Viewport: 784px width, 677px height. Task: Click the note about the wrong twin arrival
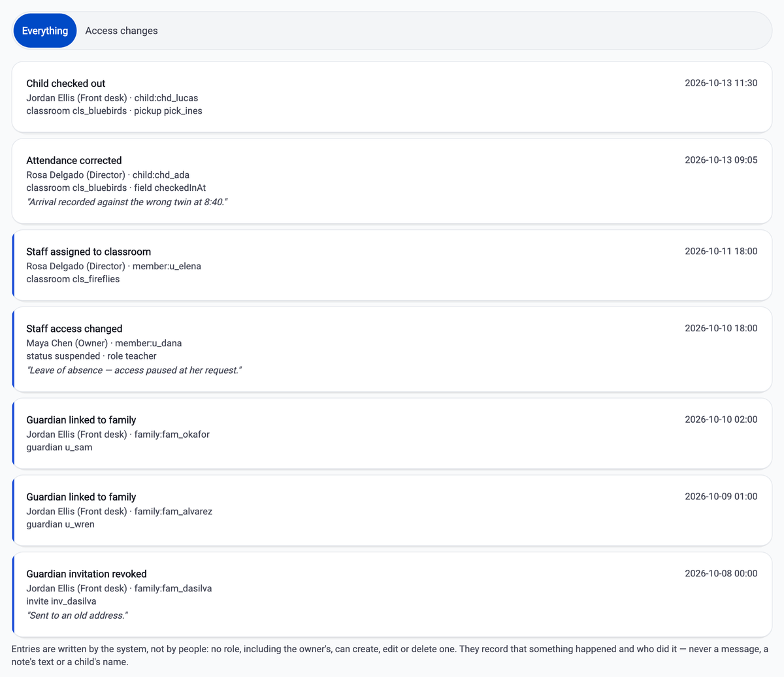pyautogui.click(x=127, y=202)
